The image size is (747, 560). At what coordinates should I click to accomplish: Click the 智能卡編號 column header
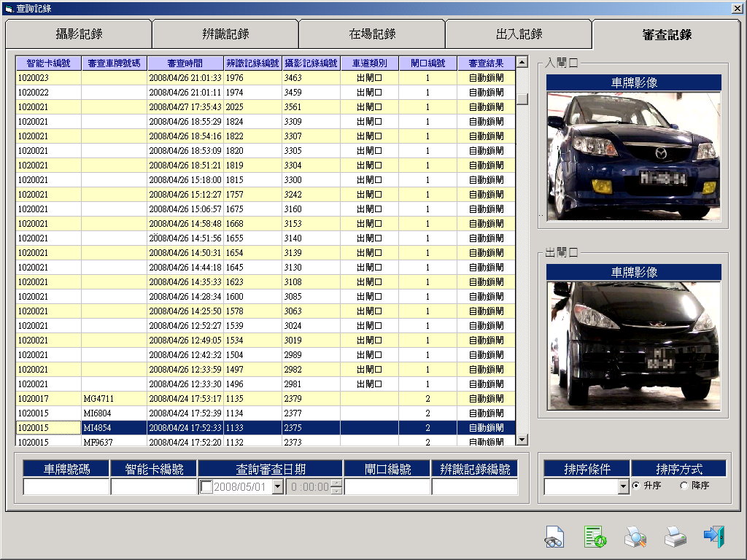pyautogui.click(x=48, y=63)
